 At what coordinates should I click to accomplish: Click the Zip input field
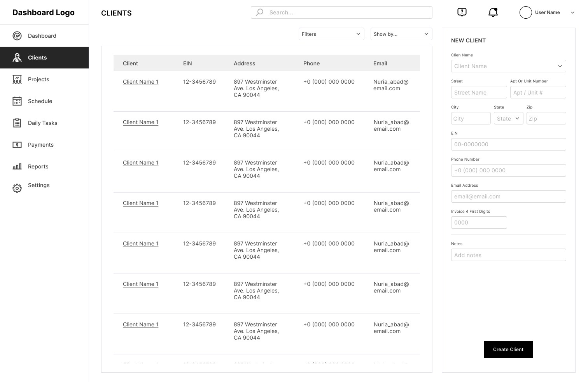point(546,118)
